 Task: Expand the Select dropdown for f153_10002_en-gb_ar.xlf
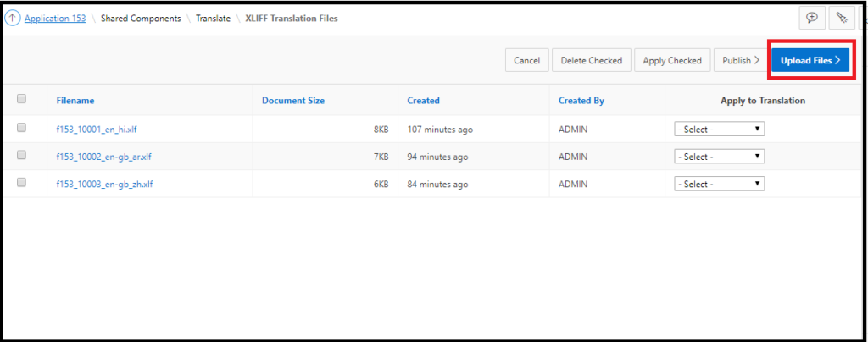719,157
